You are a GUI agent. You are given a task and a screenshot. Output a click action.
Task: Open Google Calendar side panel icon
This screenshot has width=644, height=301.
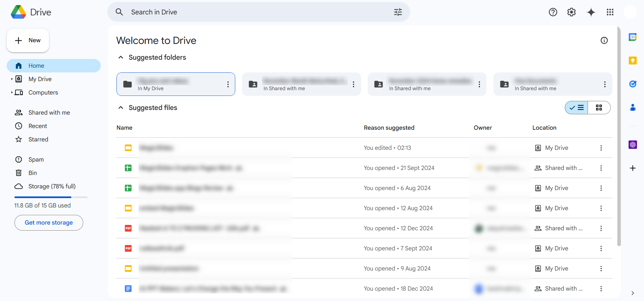pyautogui.click(x=633, y=37)
